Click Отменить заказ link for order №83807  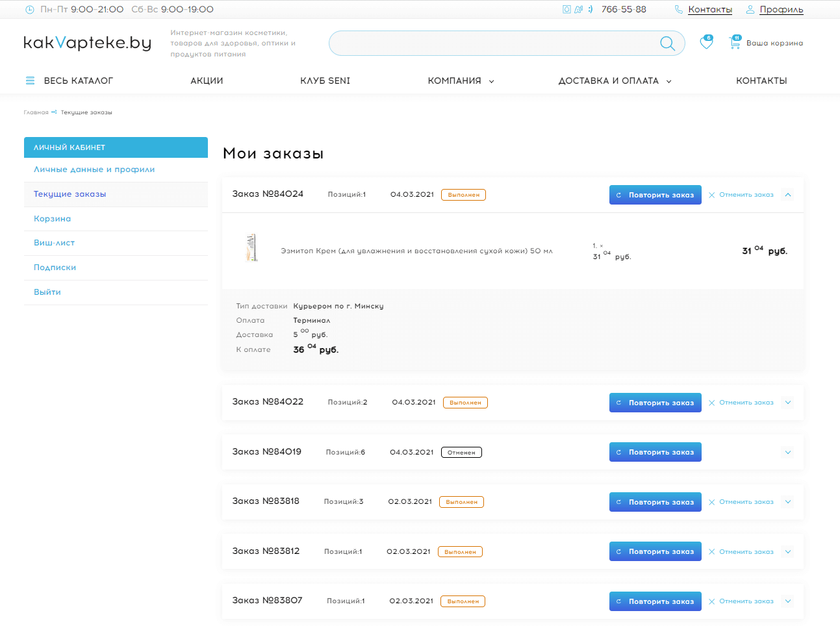pyautogui.click(x=746, y=601)
